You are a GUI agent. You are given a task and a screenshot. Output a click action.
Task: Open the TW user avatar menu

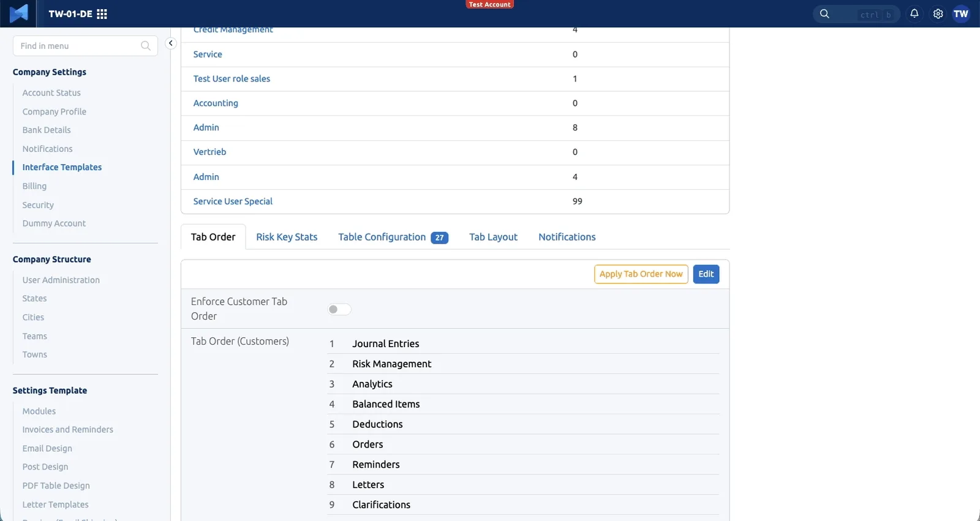coord(961,13)
